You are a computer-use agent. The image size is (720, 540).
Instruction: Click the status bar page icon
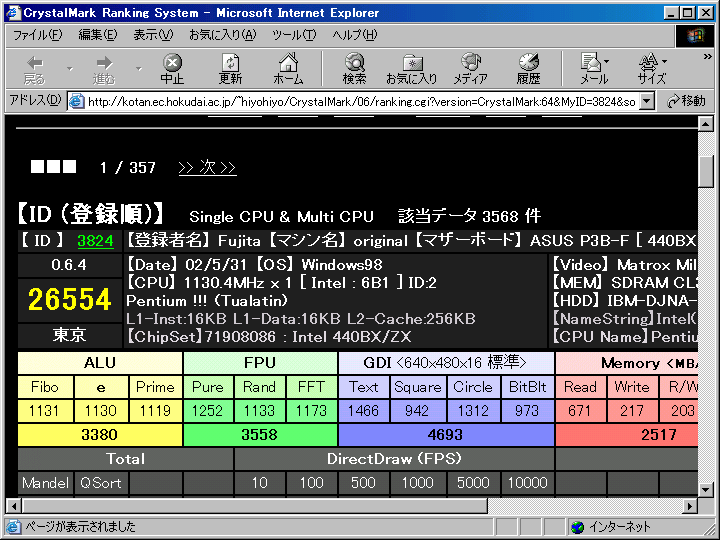13,527
